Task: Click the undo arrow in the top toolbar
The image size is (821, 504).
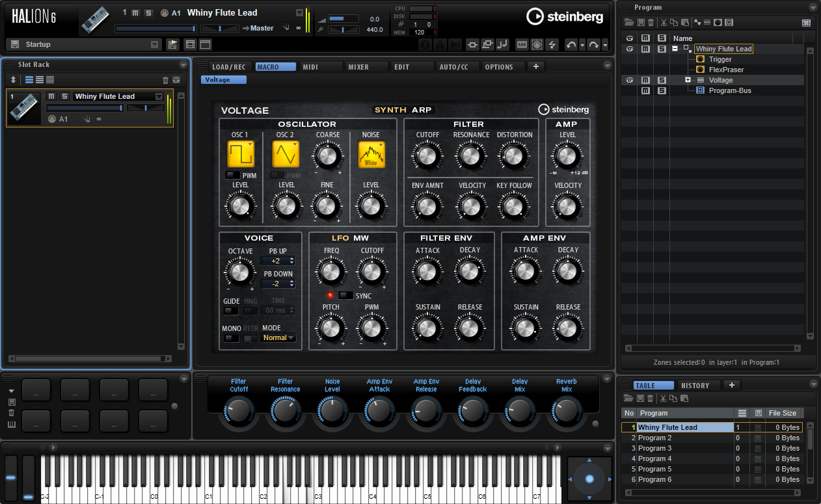Action: click(x=571, y=44)
